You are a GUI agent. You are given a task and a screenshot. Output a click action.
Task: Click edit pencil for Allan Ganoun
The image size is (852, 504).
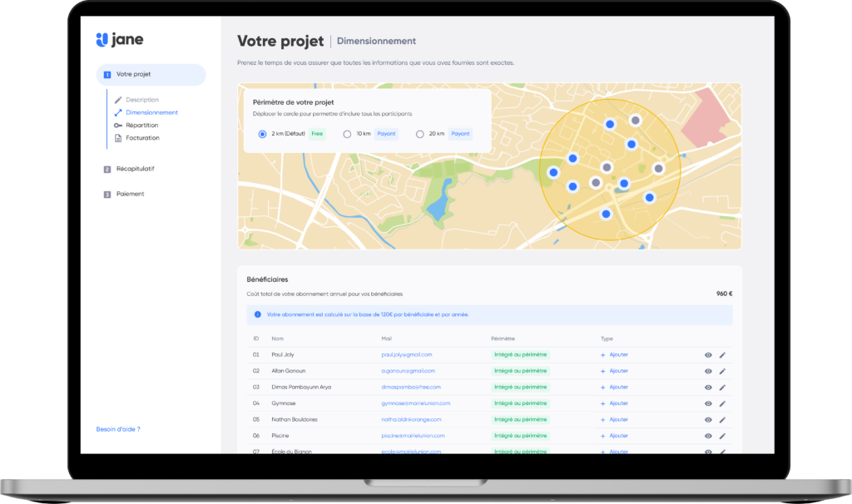pos(722,371)
